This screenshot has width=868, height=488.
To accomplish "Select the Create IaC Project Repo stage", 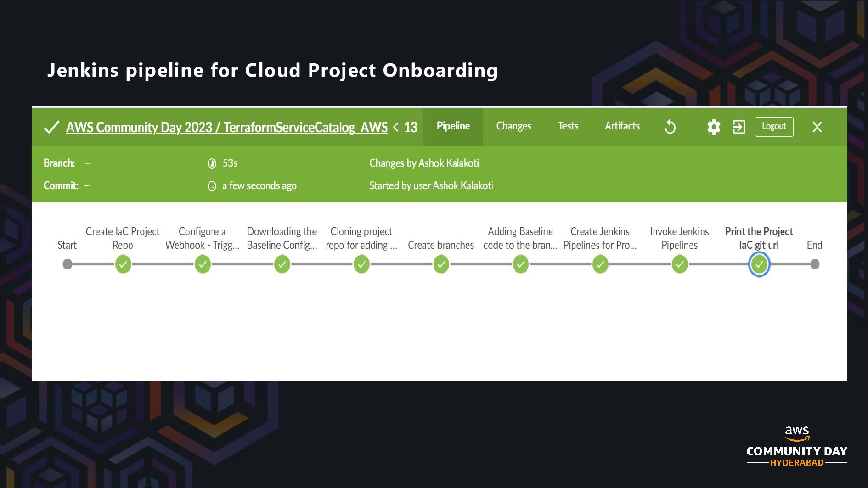I will click(x=123, y=264).
